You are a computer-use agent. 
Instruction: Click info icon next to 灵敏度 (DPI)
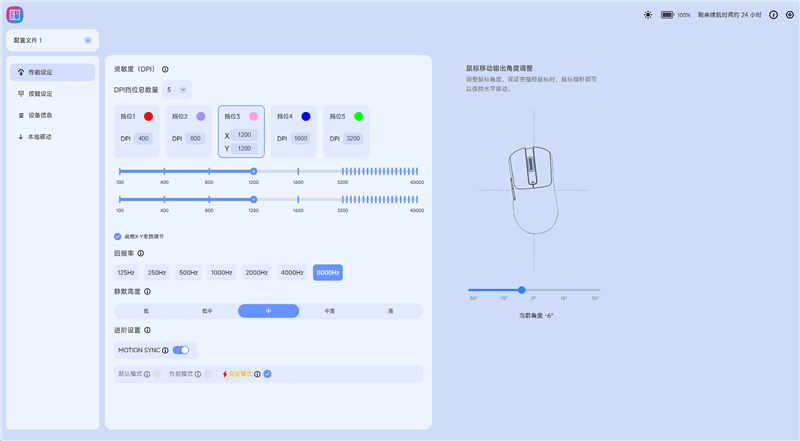165,69
